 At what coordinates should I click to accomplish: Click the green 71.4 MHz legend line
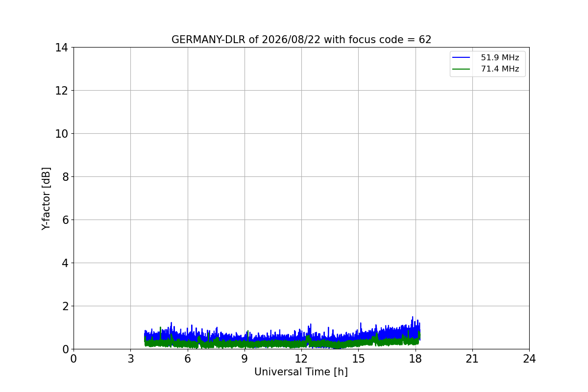click(x=461, y=69)
